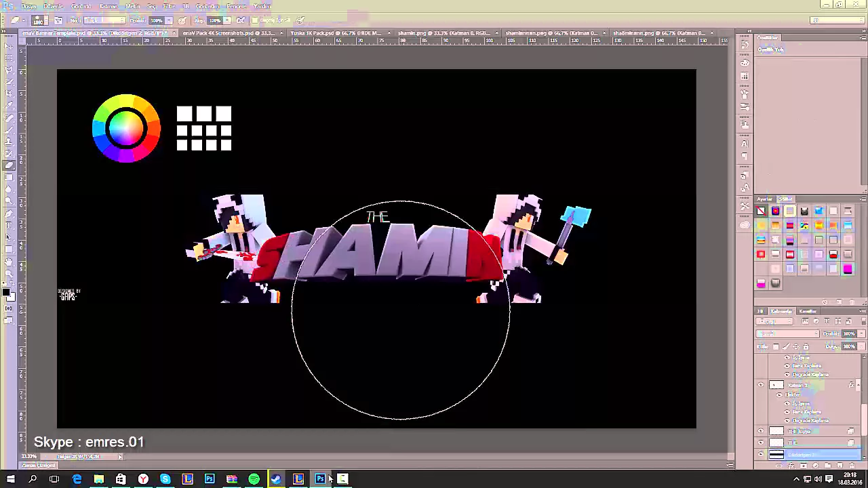Select the Lasso tool
This screenshot has height=488, width=868.
9,70
